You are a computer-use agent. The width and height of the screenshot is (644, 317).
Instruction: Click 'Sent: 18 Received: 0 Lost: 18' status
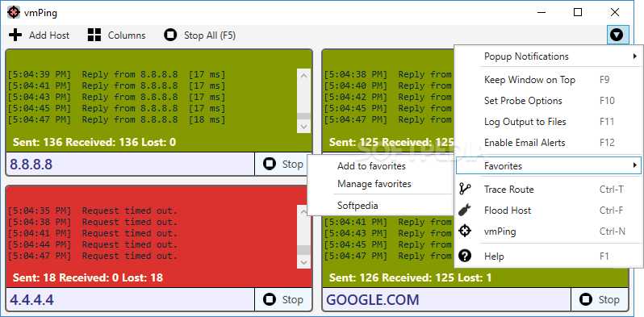[88, 277]
